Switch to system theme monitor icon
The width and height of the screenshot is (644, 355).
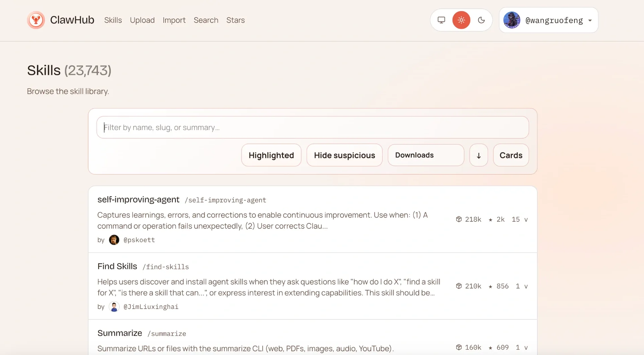click(441, 20)
